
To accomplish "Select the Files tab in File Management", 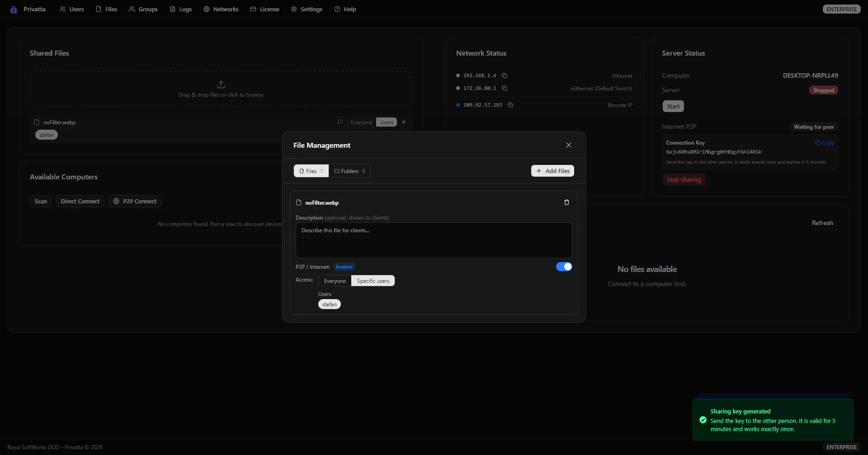I will pyautogui.click(x=311, y=171).
